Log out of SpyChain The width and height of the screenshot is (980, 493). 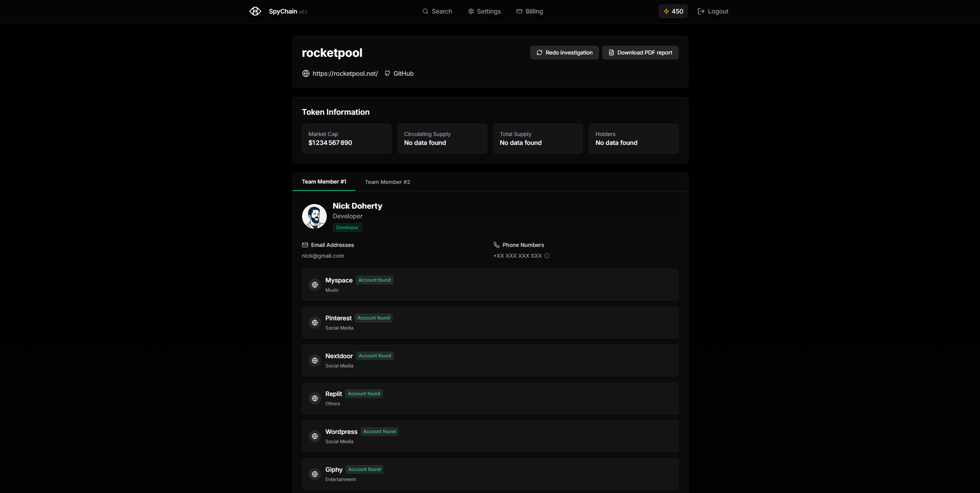click(713, 11)
